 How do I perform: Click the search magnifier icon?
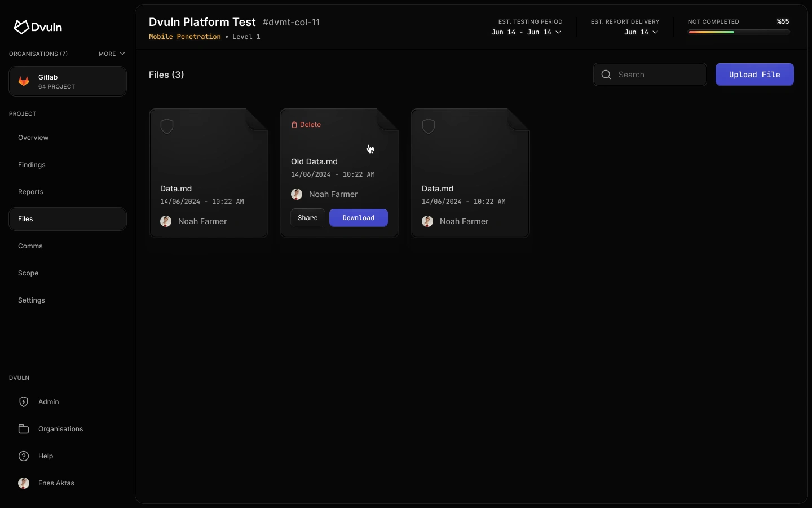tap(607, 75)
